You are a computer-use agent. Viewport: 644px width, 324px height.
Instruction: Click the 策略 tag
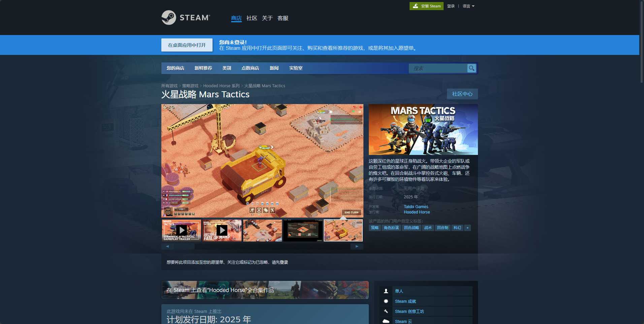pyautogui.click(x=375, y=228)
